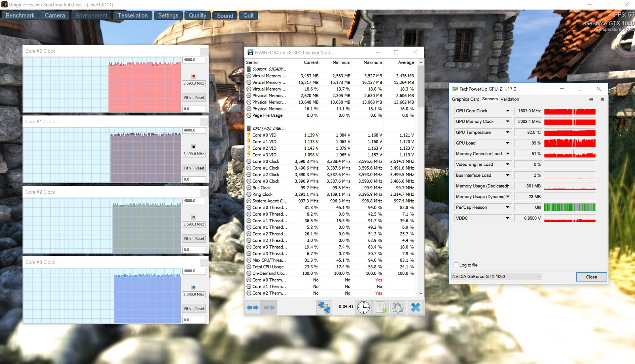Screen dimensions: 635x364
Task: Click the expand columns arrows icon in HWiNFO
Action: point(253,307)
